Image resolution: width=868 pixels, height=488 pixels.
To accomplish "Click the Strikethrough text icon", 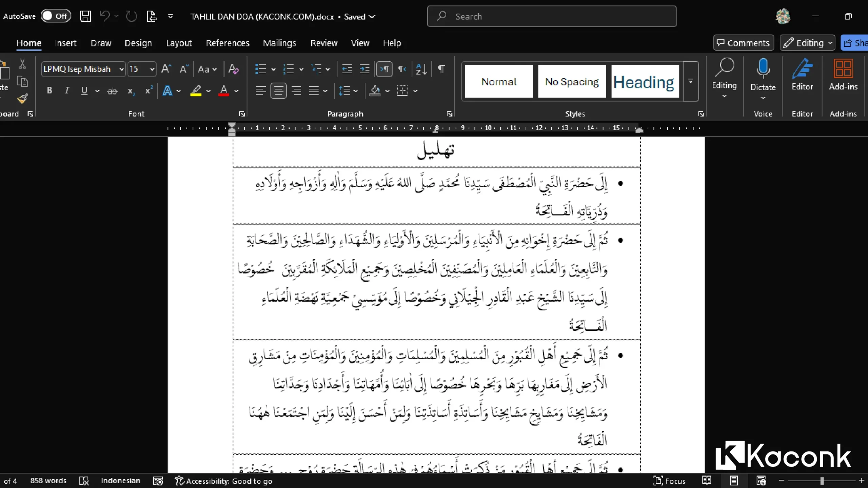I will click(x=112, y=91).
